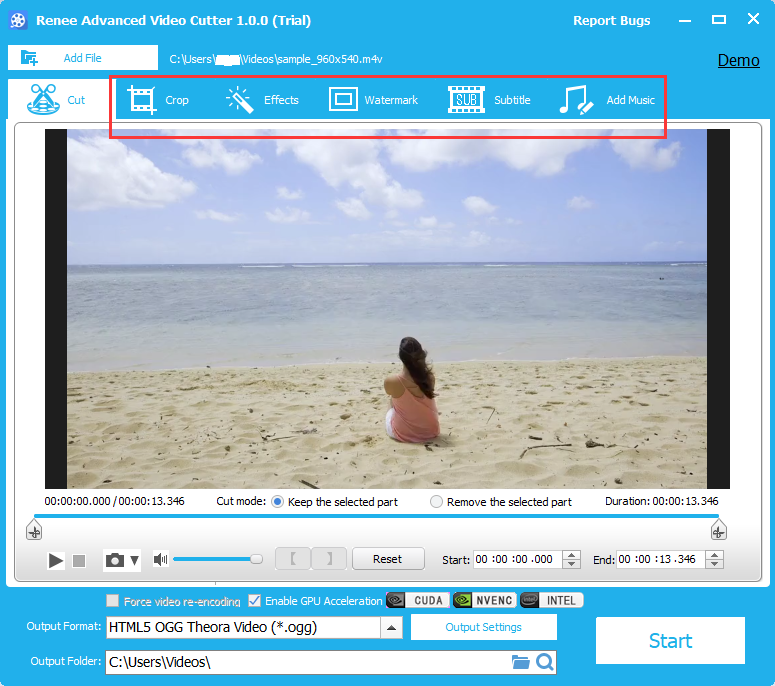Open the Effects magic wand tool
Viewport: 775px width, 686px height.
(x=262, y=100)
